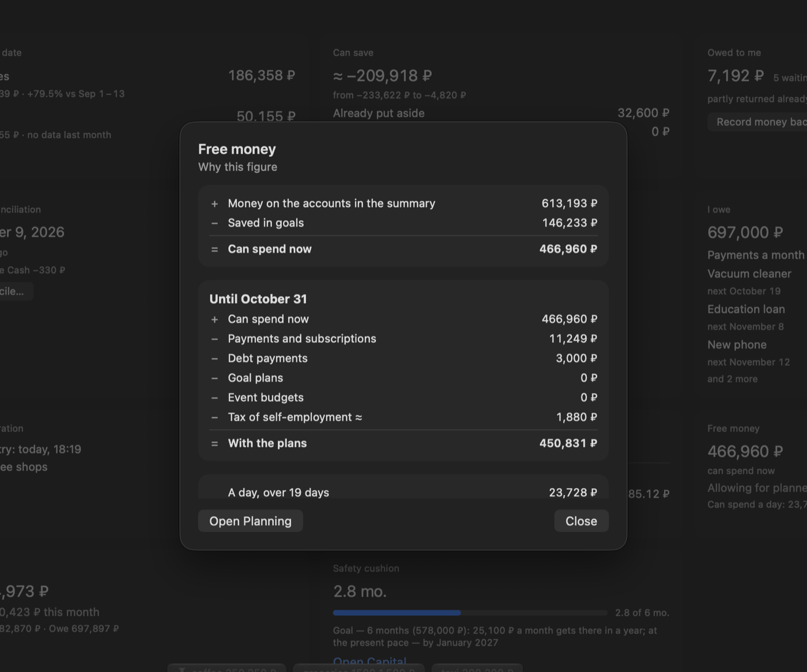Select the 'Event budgets' line

point(403,398)
